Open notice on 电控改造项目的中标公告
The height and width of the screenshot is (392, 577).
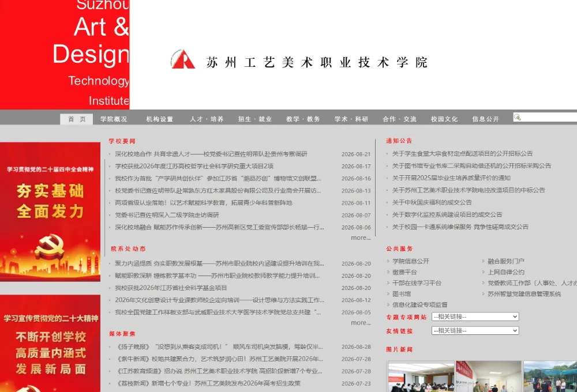[469, 190]
